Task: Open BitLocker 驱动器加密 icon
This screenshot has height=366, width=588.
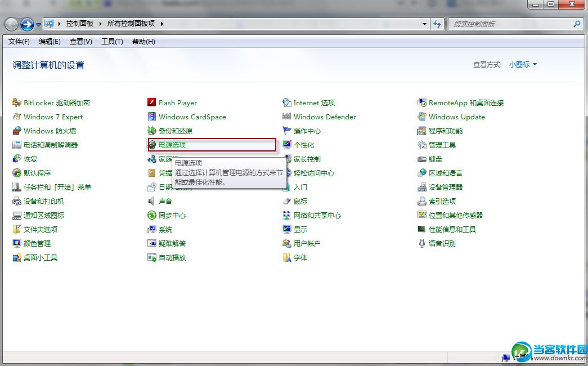Action: 16,102
